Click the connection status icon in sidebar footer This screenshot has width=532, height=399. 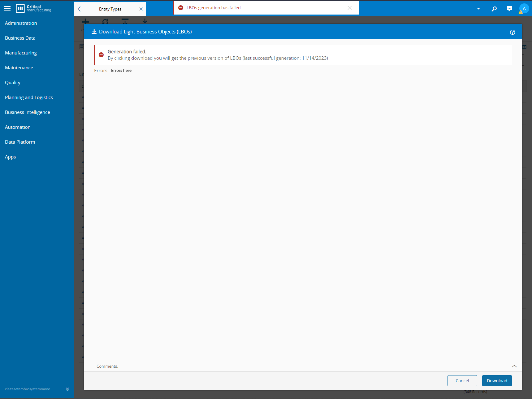pos(67,389)
